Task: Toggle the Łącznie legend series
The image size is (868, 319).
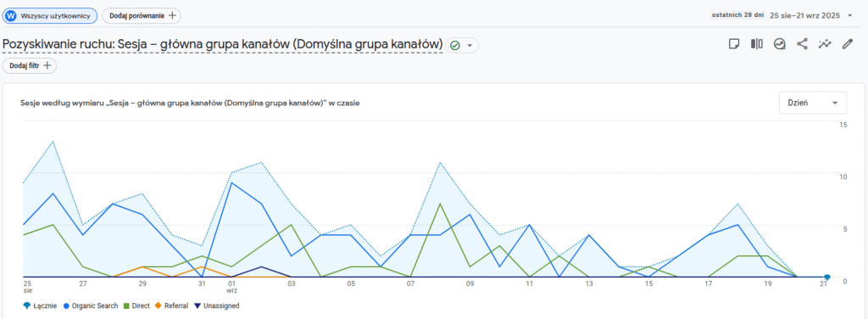Action: 39,305
